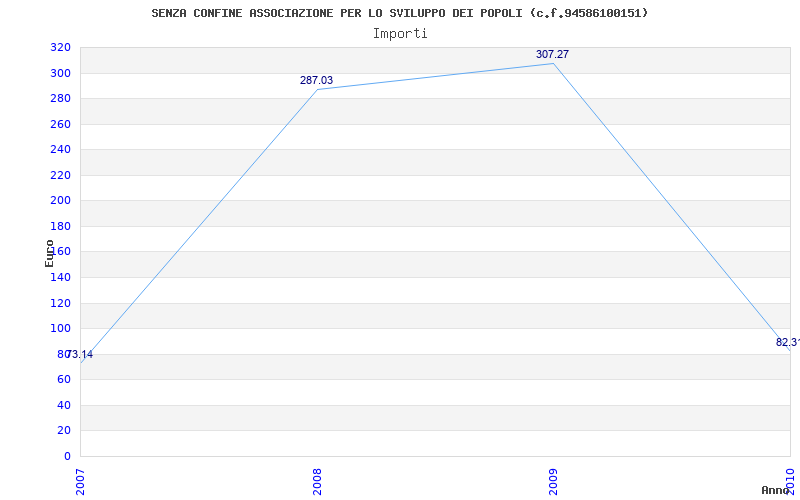Click the 'Euro' y-axis title
Screen dimensions: 800x500
49,253
